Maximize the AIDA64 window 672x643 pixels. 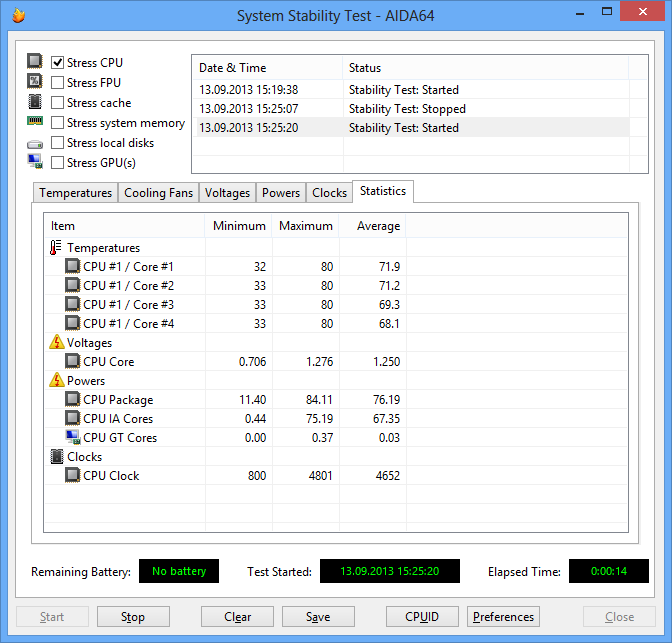coord(607,12)
